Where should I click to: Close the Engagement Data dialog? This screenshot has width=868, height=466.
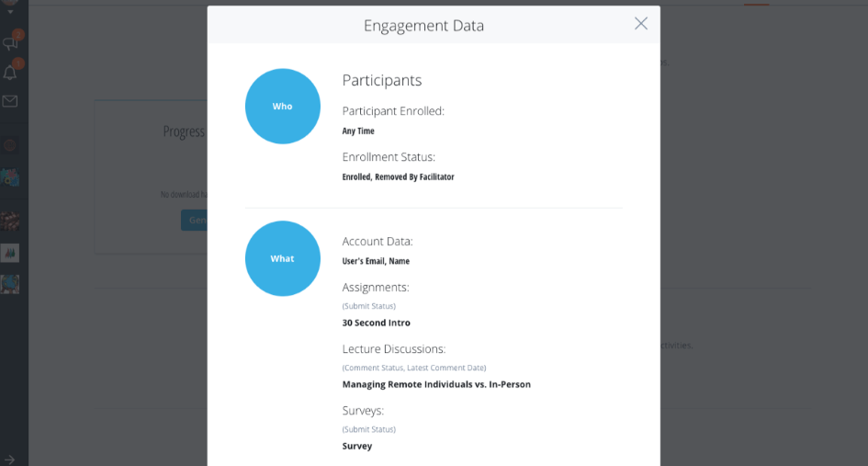click(x=641, y=24)
